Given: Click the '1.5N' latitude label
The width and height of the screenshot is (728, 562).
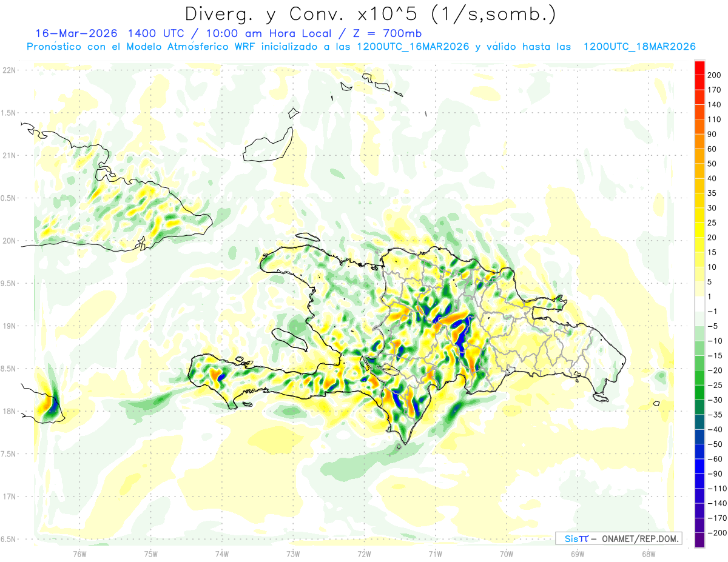Looking at the screenshot, I should click(8, 113).
